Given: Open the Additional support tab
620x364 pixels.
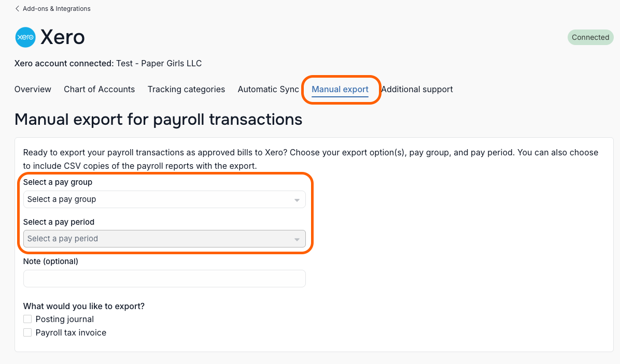Looking at the screenshot, I should [x=417, y=89].
